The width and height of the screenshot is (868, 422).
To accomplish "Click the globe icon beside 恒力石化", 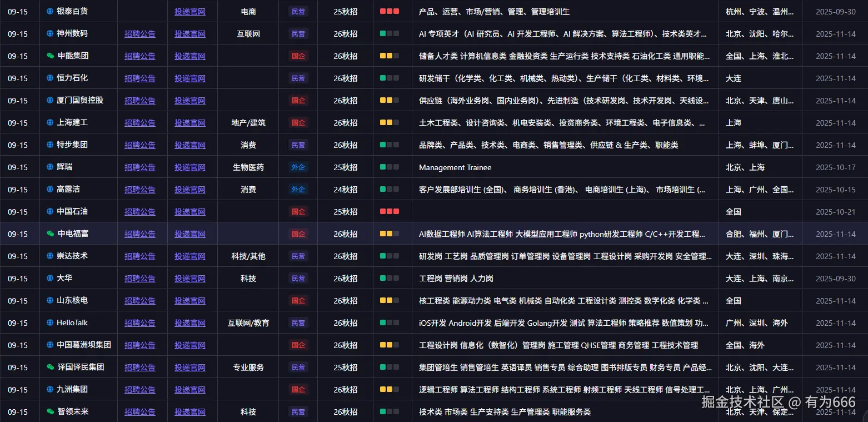I will [x=50, y=78].
